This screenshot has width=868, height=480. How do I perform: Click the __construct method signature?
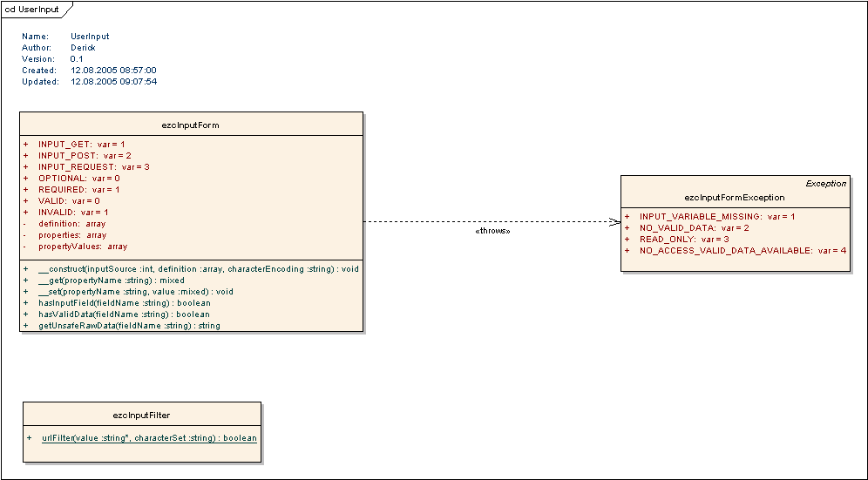pos(198,269)
